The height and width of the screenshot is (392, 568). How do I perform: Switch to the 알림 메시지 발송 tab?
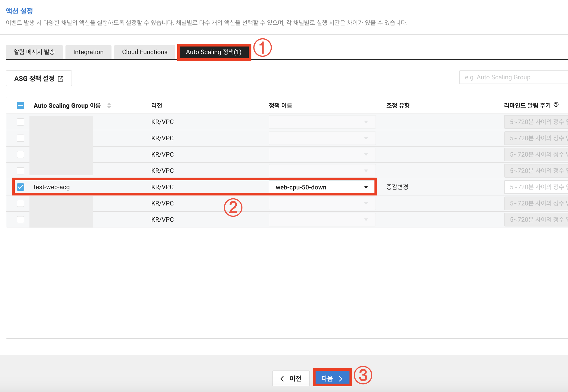(x=34, y=52)
